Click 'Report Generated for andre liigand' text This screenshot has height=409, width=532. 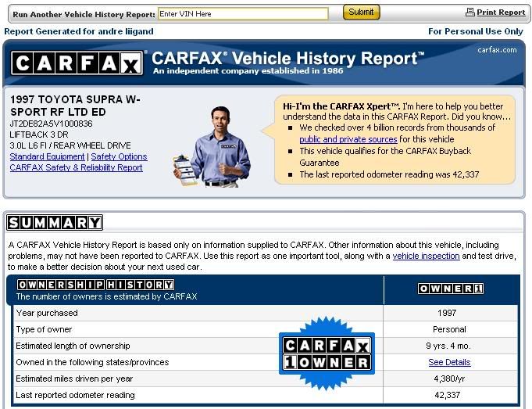pos(79,31)
